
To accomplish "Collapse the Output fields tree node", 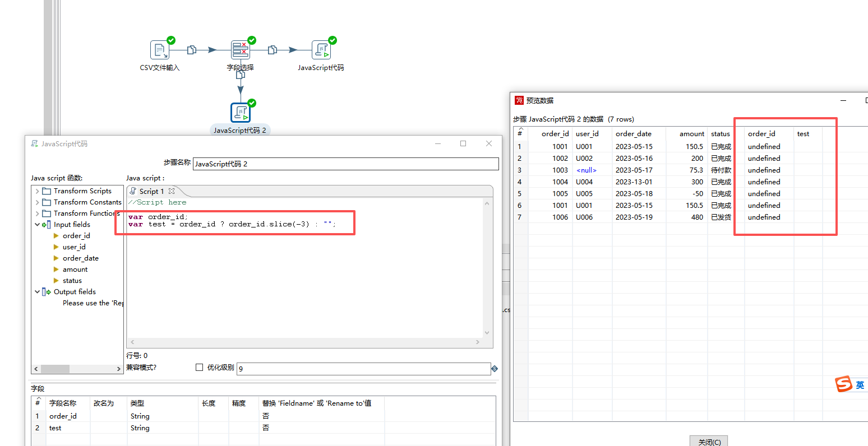I will (x=37, y=292).
